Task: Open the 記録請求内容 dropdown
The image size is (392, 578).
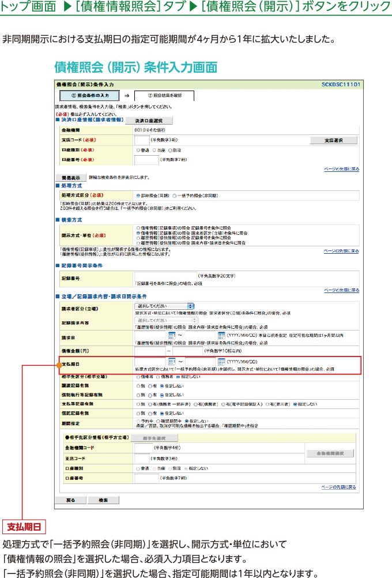Action: (166, 320)
